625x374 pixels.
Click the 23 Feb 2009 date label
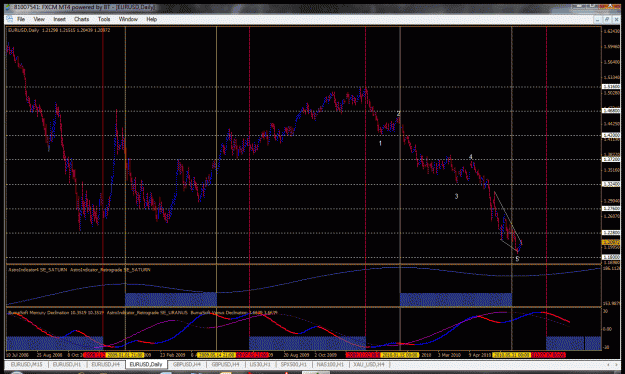pyautogui.click(x=173, y=355)
